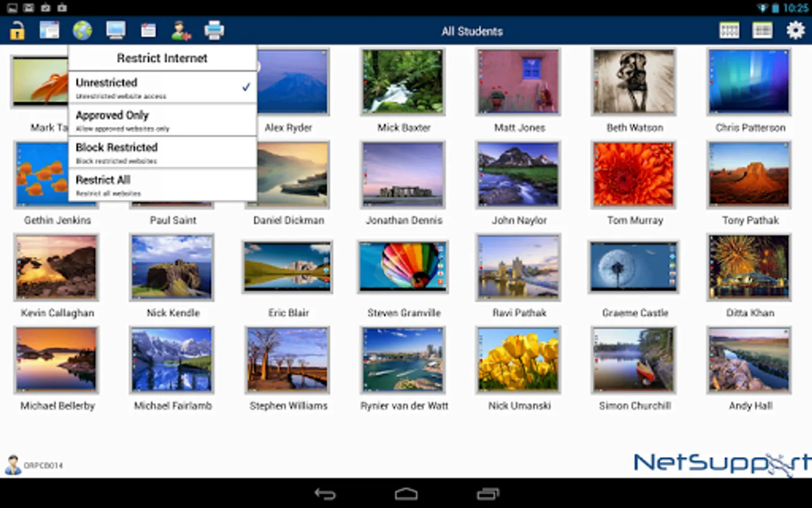This screenshot has height=508, width=812.
Task: Tap the name label Paul Saint
Action: (x=173, y=220)
